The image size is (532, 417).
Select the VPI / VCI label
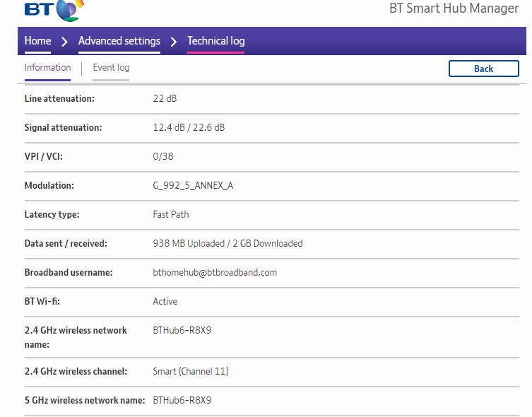pos(43,156)
